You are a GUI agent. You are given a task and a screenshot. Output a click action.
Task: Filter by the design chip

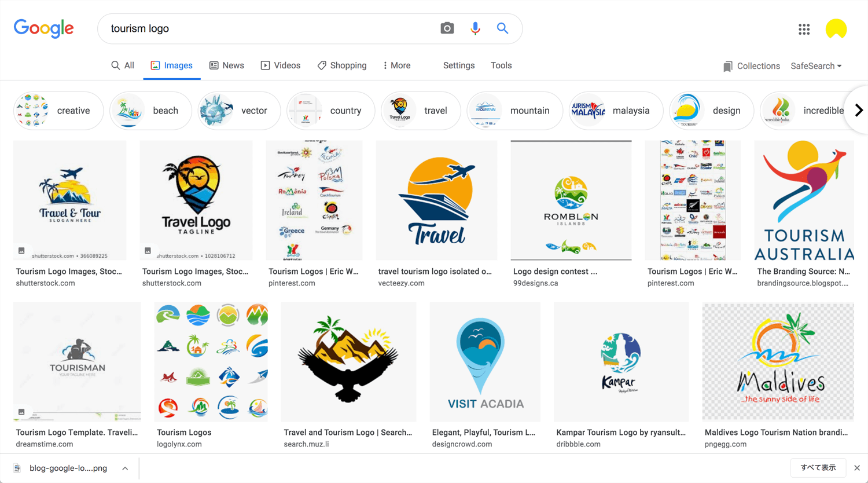(711, 111)
